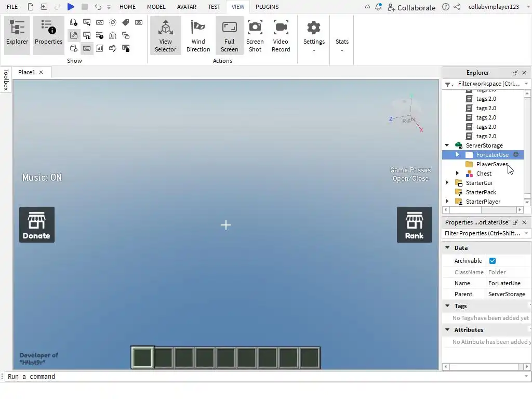The height and width of the screenshot is (399, 532).
Task: Open the notifications bell icon
Action: 378,7
